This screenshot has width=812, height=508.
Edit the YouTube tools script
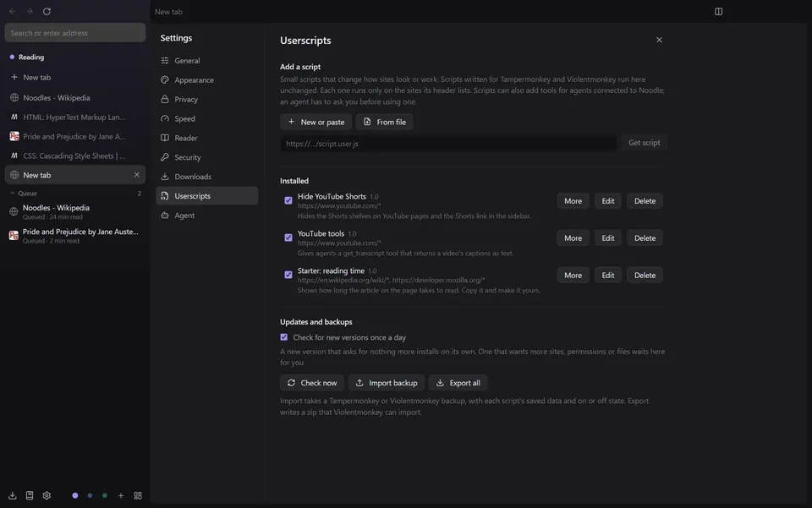pyautogui.click(x=608, y=238)
